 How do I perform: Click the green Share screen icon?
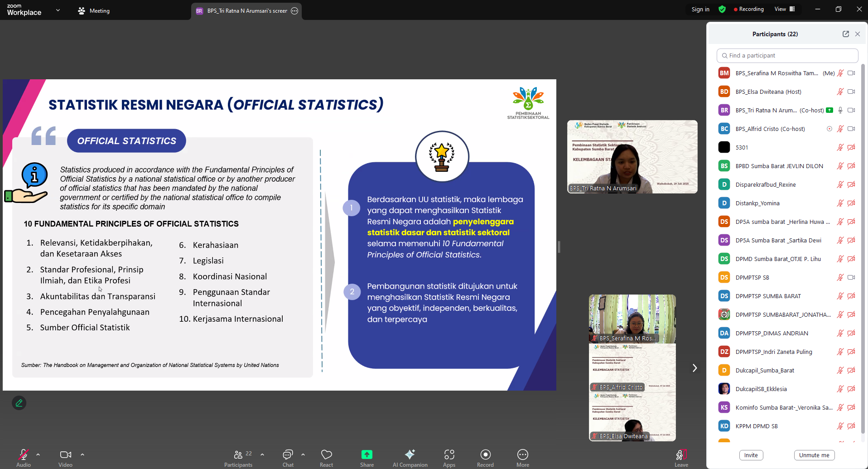tap(366, 454)
